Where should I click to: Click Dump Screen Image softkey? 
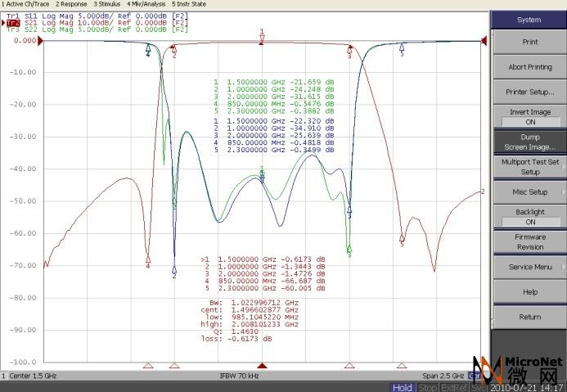coord(529,142)
